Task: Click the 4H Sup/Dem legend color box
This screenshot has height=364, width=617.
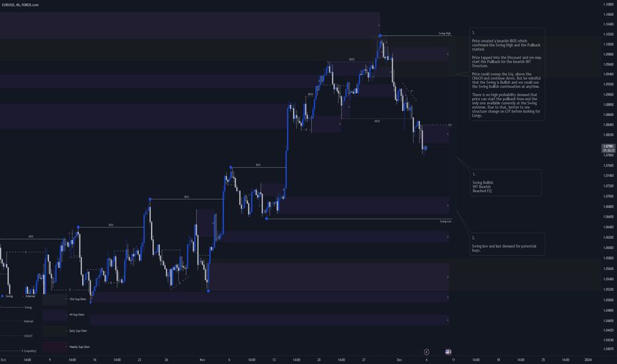Action: coord(55,315)
